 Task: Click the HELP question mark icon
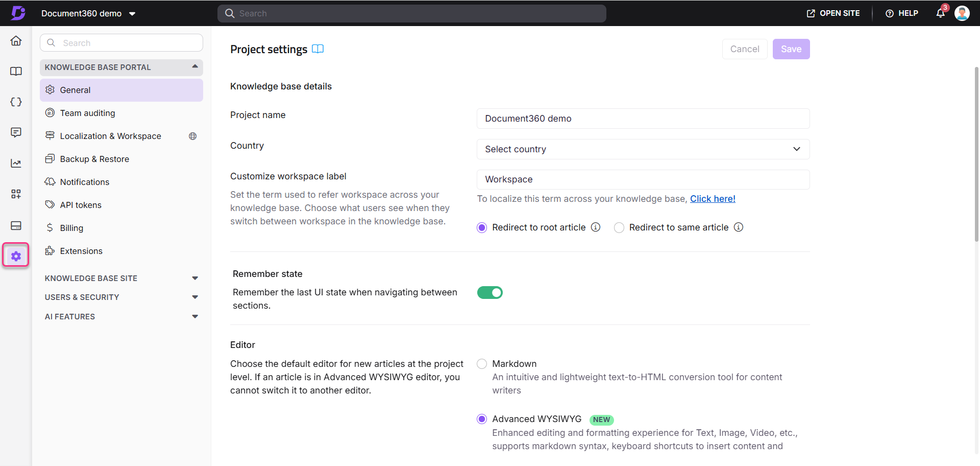[x=890, y=13]
